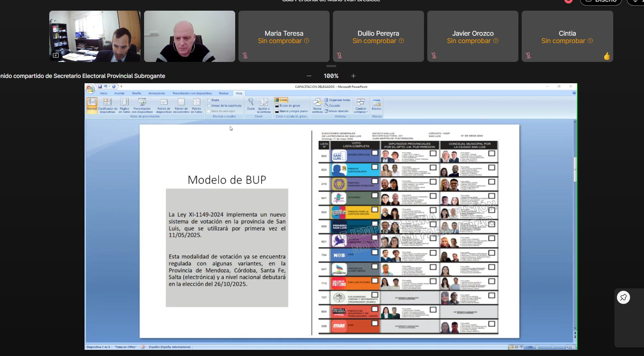
Task: Click the Save icon in the quick access toolbar
Action: tap(100, 87)
